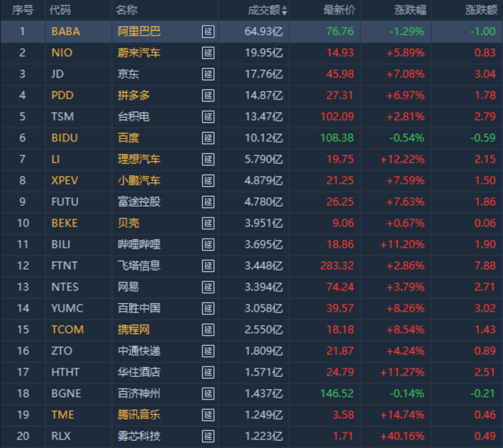
Task: Click the 代码 column header
Action: point(60,10)
